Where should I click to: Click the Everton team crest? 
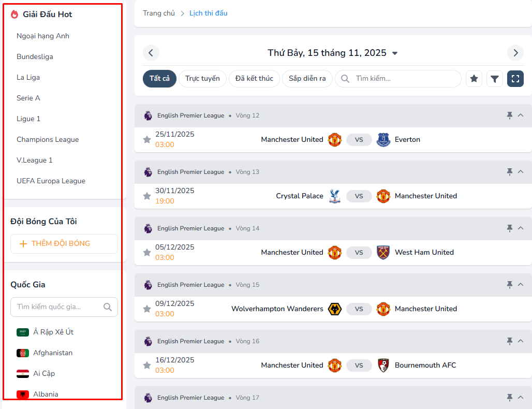[x=383, y=140]
